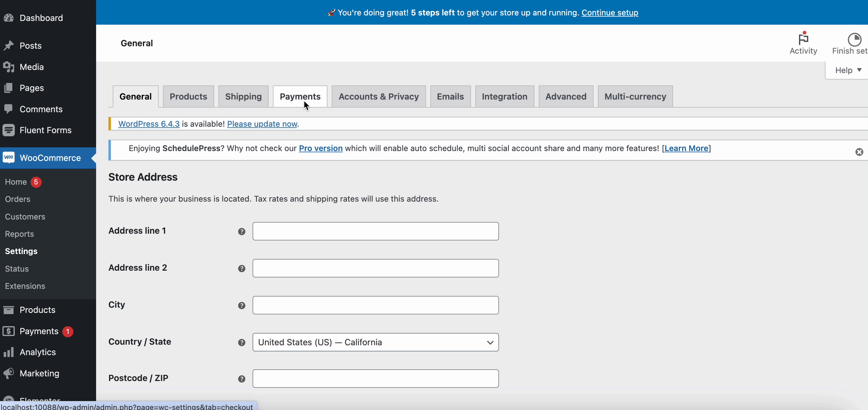Select the Payments tab

299,96
